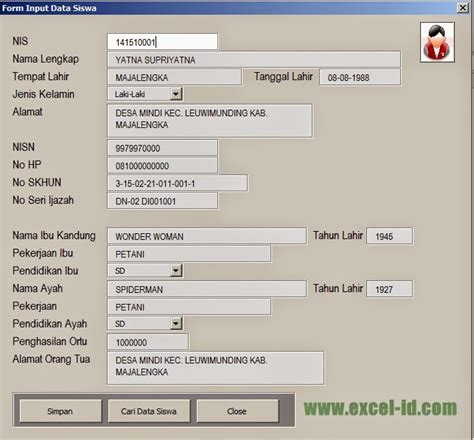Image resolution: width=474 pixels, height=440 pixels.
Task: Click the Nama Ayah field
Action: pos(207,289)
